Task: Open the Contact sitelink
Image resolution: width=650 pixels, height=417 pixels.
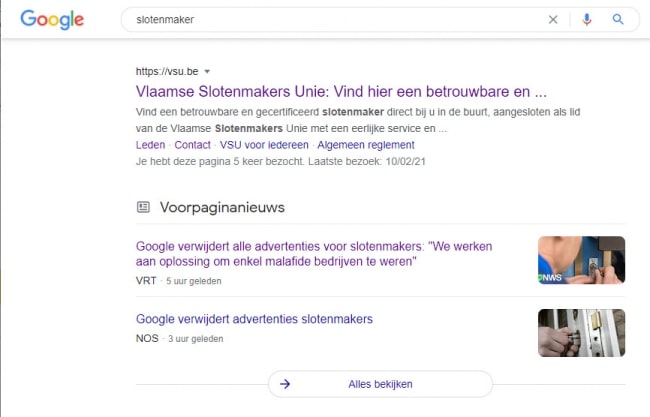Action: pyautogui.click(x=192, y=145)
